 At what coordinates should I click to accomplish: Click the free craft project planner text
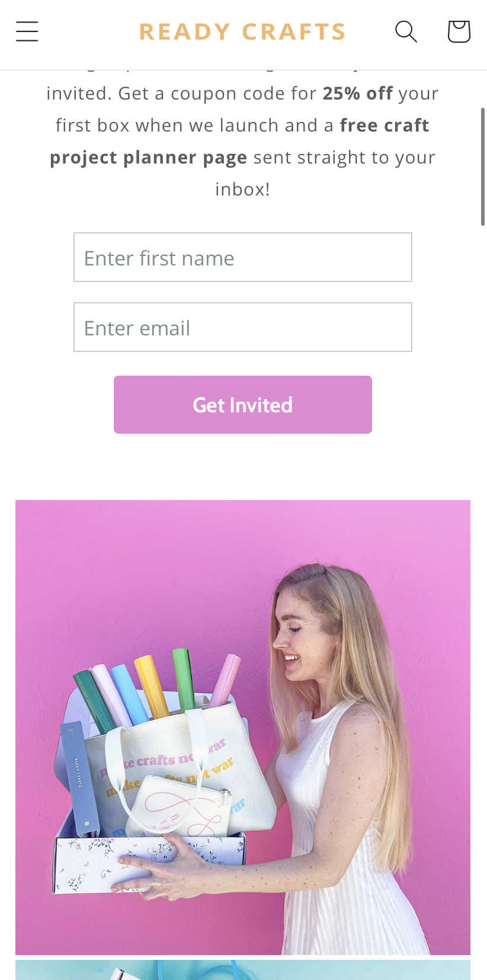[240, 142]
